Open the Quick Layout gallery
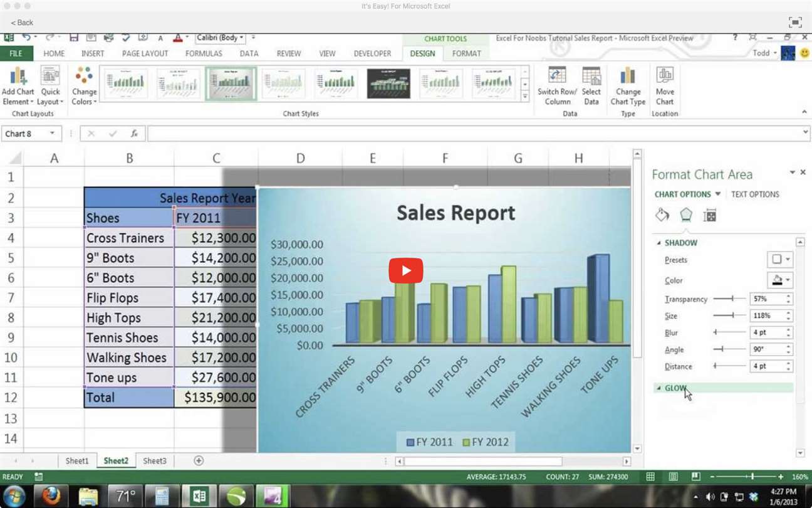Screen dimensions: 812x508 pos(50,87)
